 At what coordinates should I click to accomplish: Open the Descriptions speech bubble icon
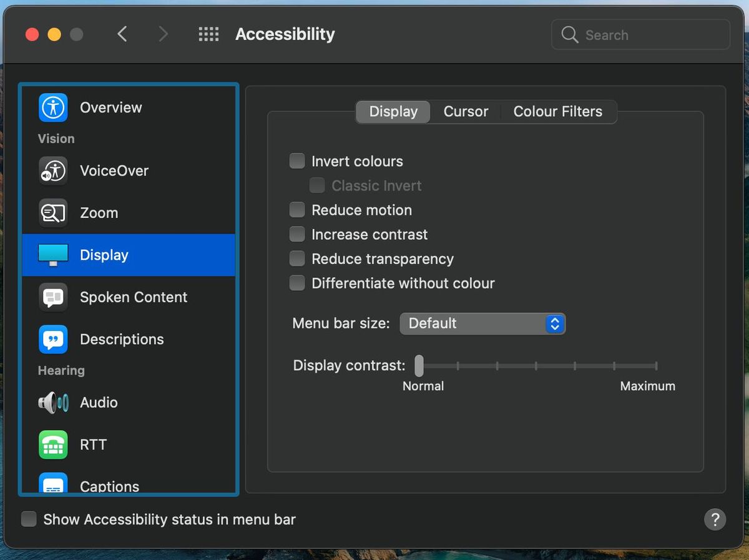[53, 339]
